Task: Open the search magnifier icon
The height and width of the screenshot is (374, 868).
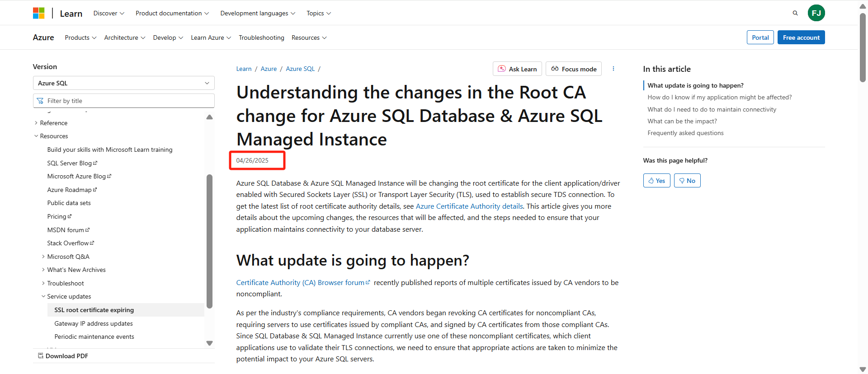Action: (x=795, y=13)
